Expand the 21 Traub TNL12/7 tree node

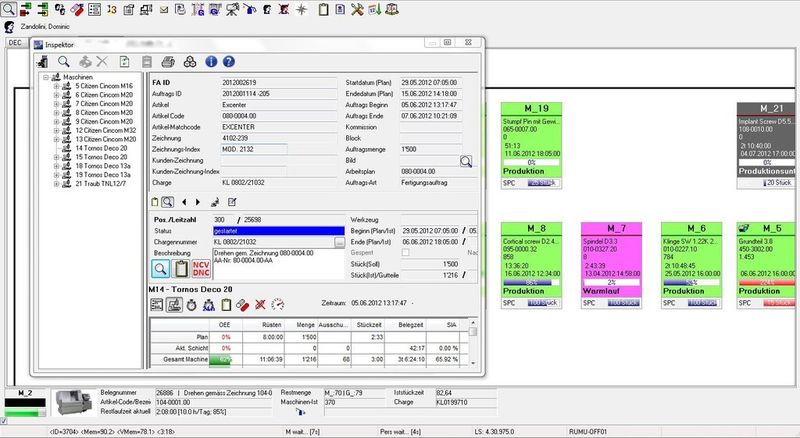tap(56, 183)
